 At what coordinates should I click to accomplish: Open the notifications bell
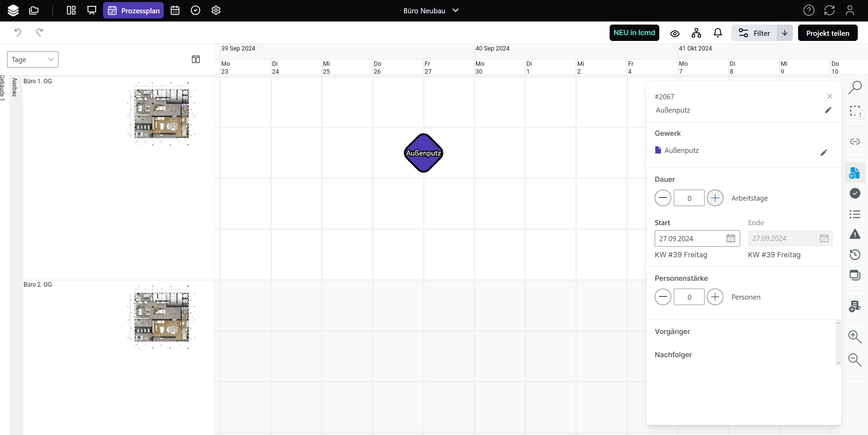click(x=718, y=33)
